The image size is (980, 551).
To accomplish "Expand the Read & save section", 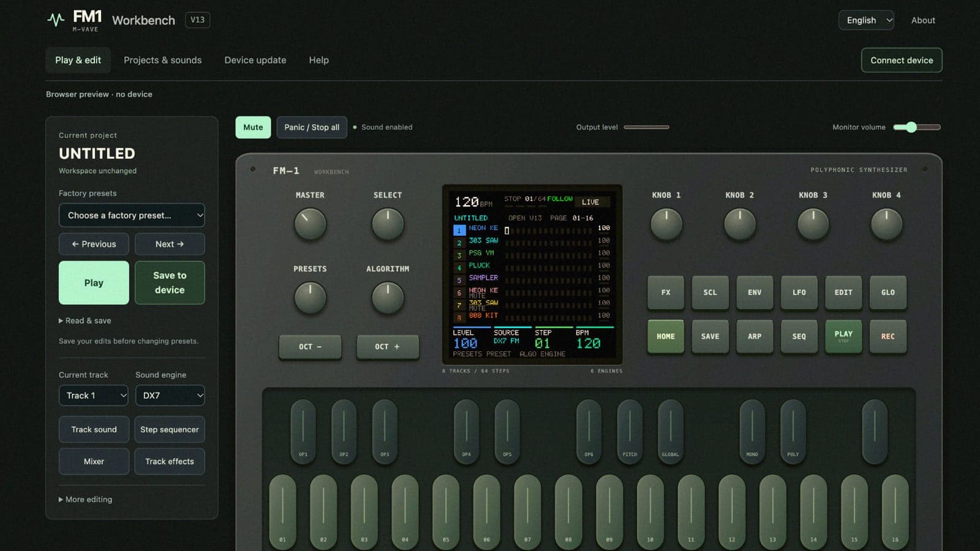I will (x=85, y=321).
